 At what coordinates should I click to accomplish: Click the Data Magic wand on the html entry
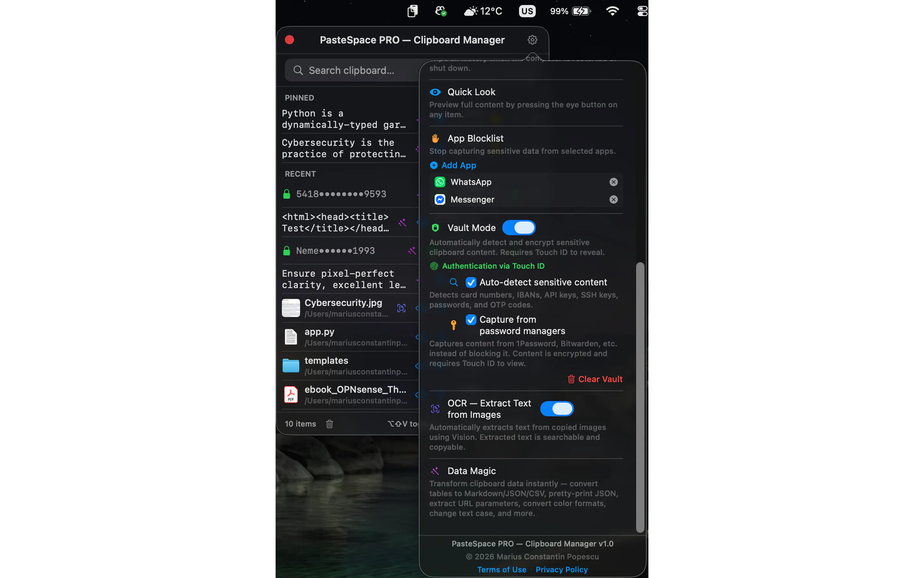(x=402, y=223)
